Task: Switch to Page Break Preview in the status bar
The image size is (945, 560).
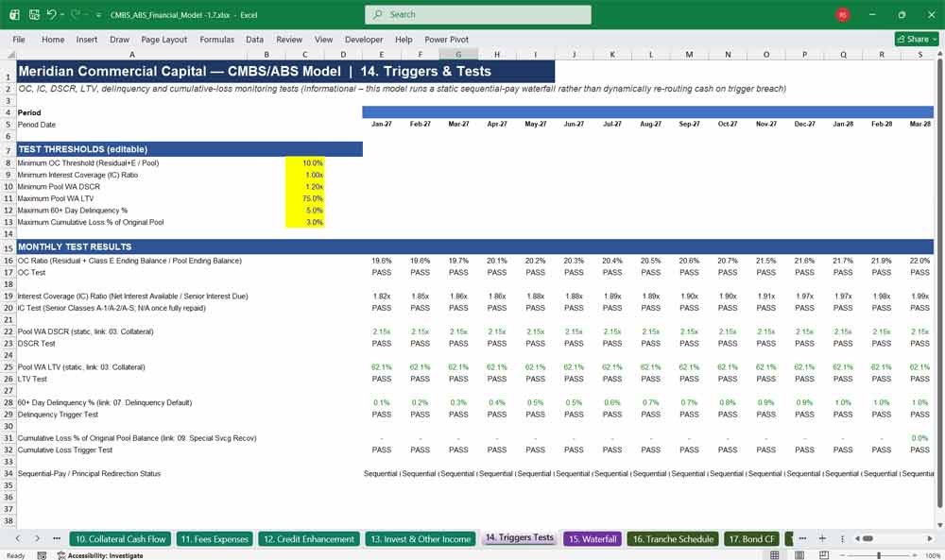Action: [x=824, y=555]
